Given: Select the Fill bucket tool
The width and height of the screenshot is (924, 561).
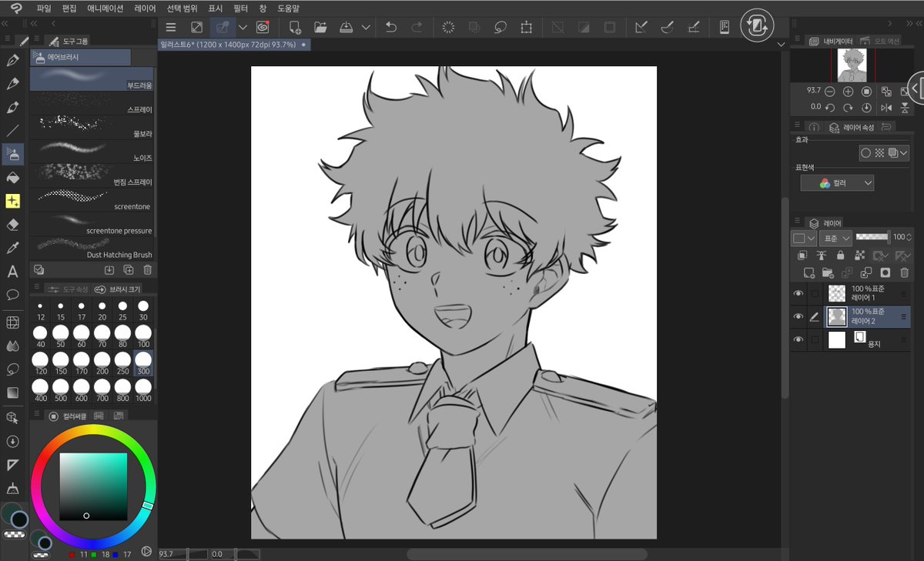Looking at the screenshot, I should [x=12, y=178].
